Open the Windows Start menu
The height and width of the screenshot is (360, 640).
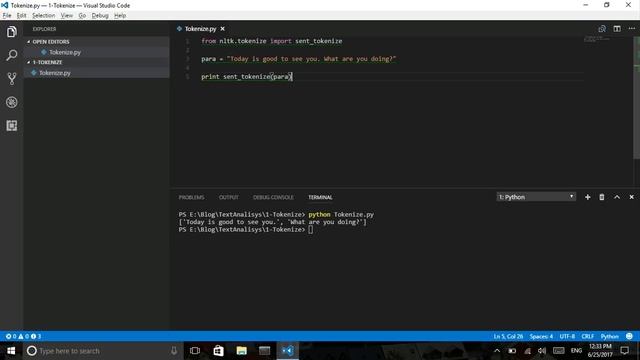11,351
